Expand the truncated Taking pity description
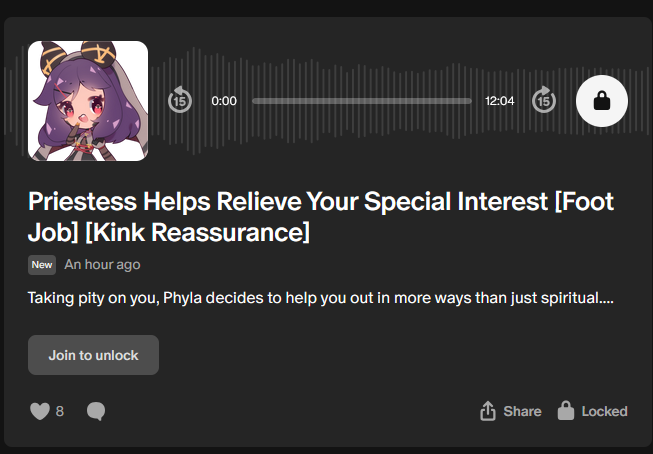Screen dimensions: 653x454 click(321, 298)
